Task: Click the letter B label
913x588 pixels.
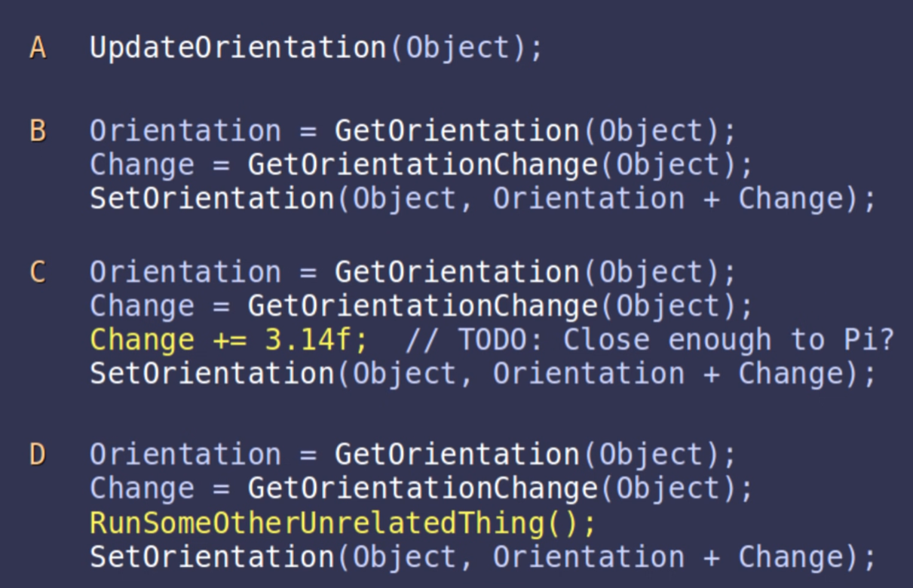Action: pyautogui.click(x=38, y=131)
